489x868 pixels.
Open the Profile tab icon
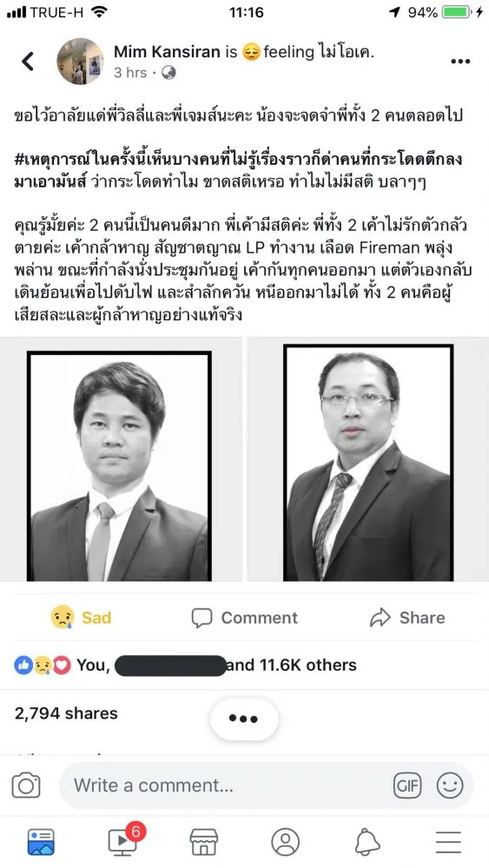click(285, 842)
